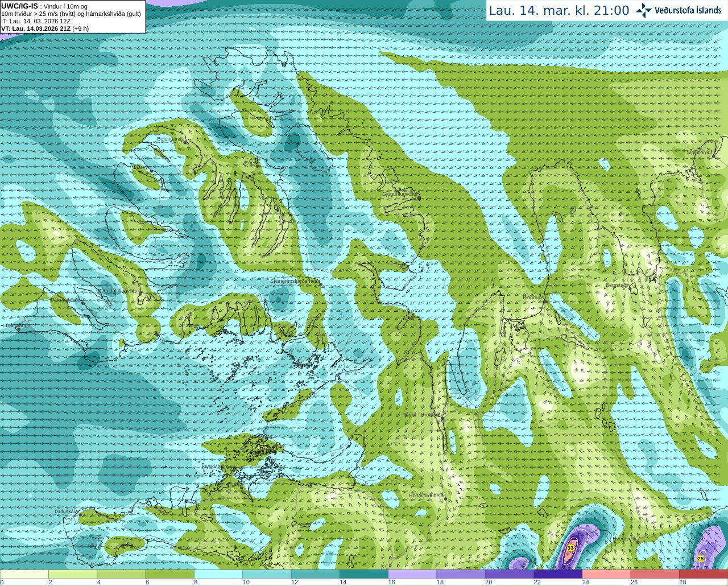Click the legend scale number 24
This screenshot has height=586, width=728.
pyautogui.click(x=586, y=582)
